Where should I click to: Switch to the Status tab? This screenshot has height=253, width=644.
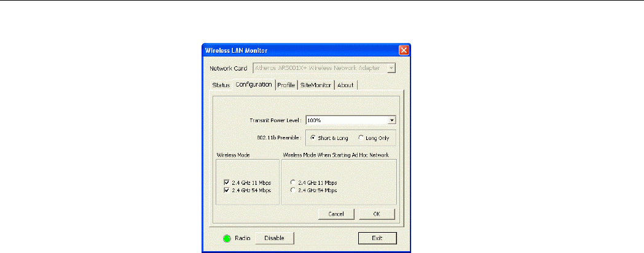tap(221, 85)
